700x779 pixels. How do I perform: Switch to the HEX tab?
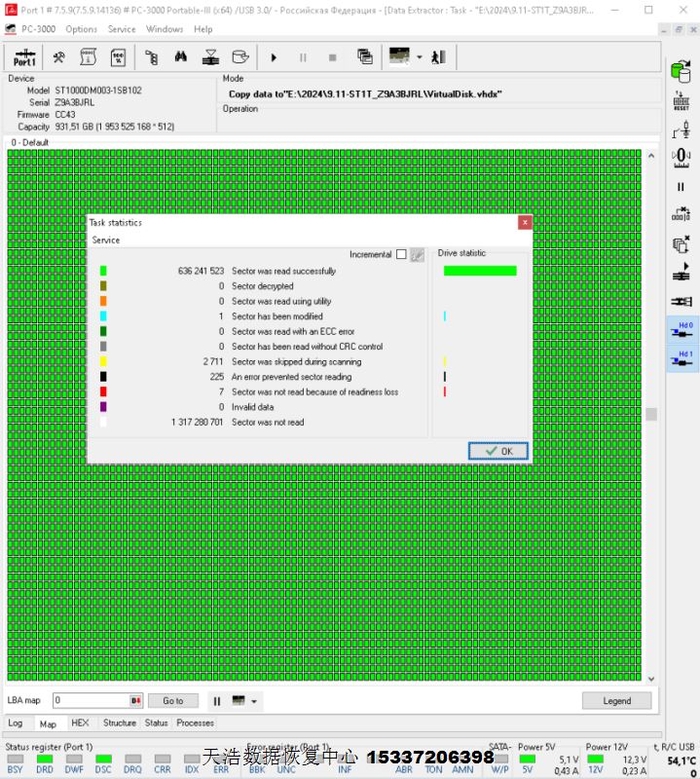[80, 723]
